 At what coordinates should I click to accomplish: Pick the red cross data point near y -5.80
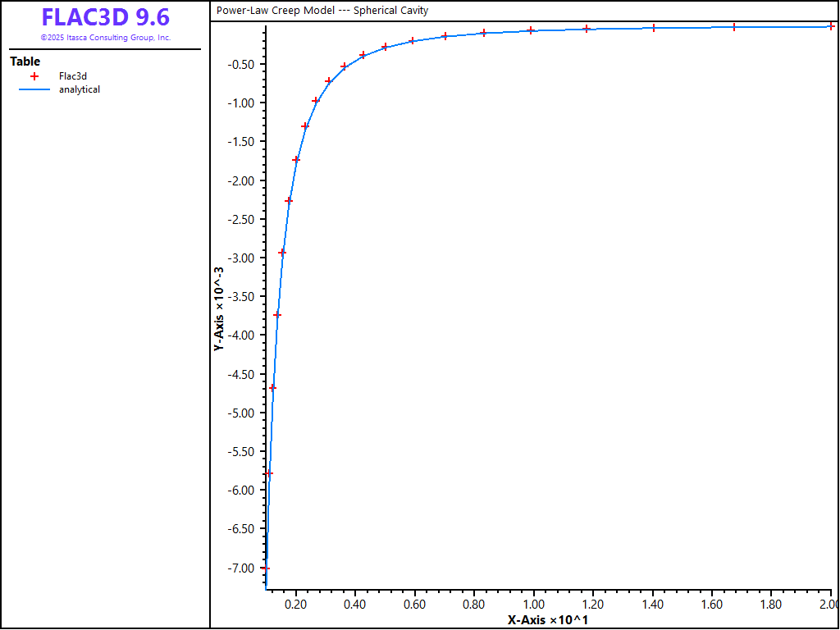[x=269, y=473]
